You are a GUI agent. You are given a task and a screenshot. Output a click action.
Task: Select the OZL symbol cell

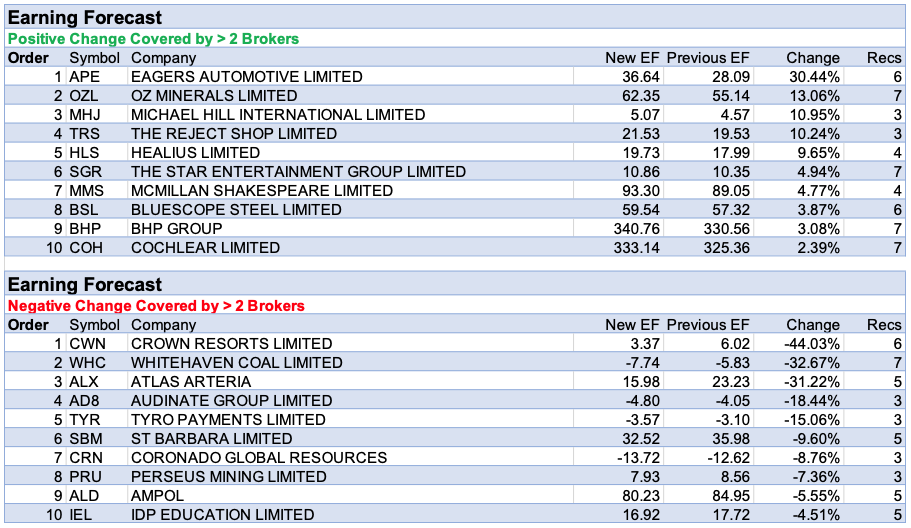tap(84, 96)
